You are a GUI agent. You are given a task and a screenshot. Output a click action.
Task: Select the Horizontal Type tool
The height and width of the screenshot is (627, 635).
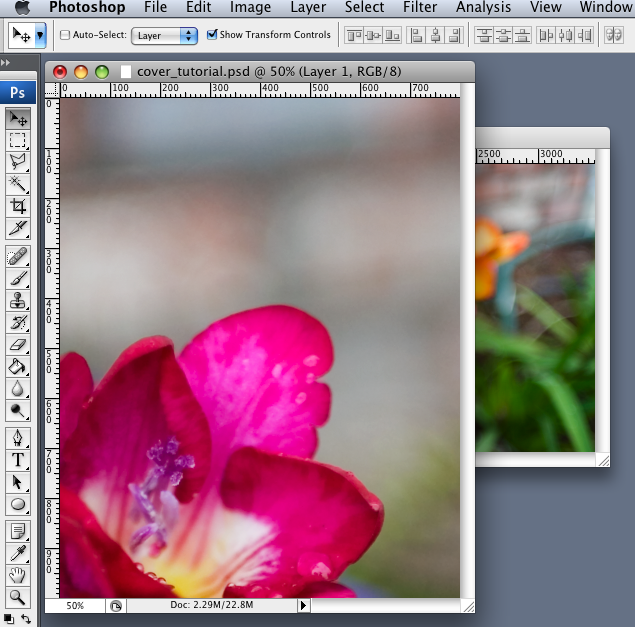[18, 461]
